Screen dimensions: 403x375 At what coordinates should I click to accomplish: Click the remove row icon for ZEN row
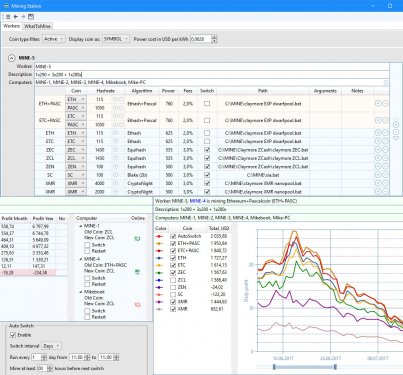[x=385, y=166]
